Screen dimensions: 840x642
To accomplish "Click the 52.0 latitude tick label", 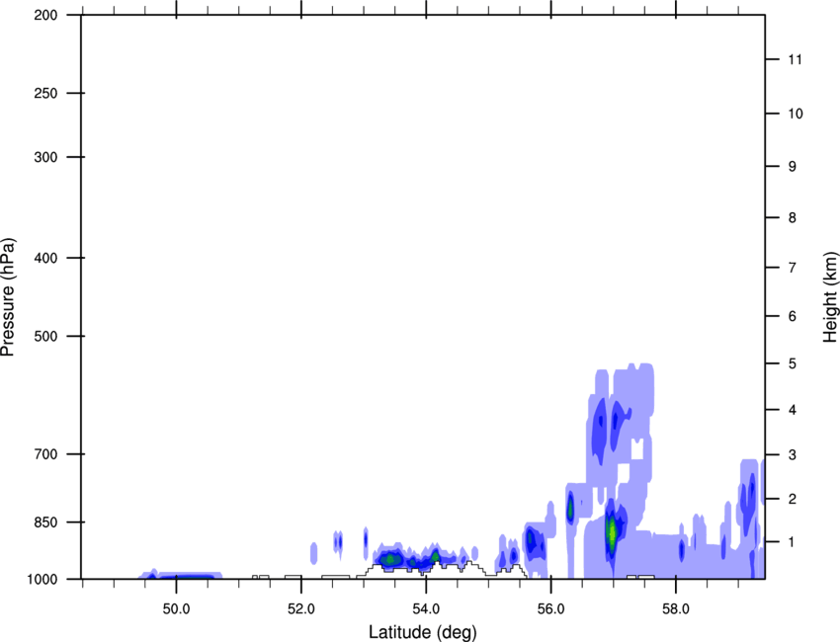I will [x=301, y=609].
